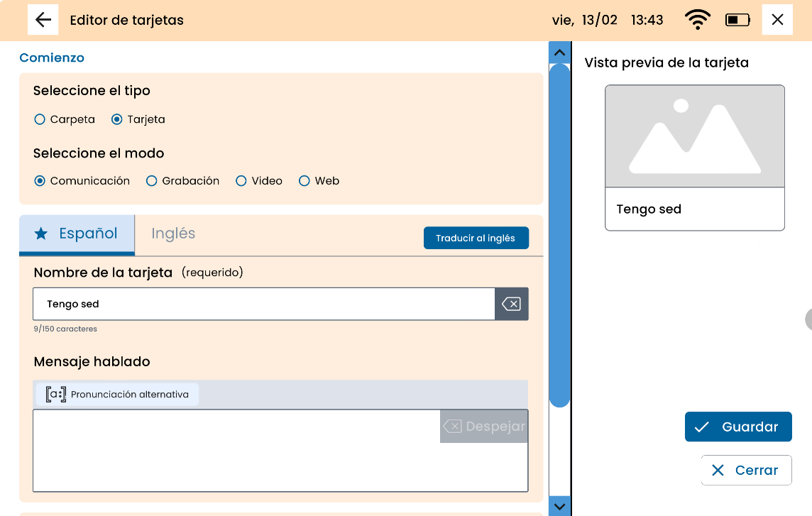Choose the Web mode option
812x516 pixels.
304,181
